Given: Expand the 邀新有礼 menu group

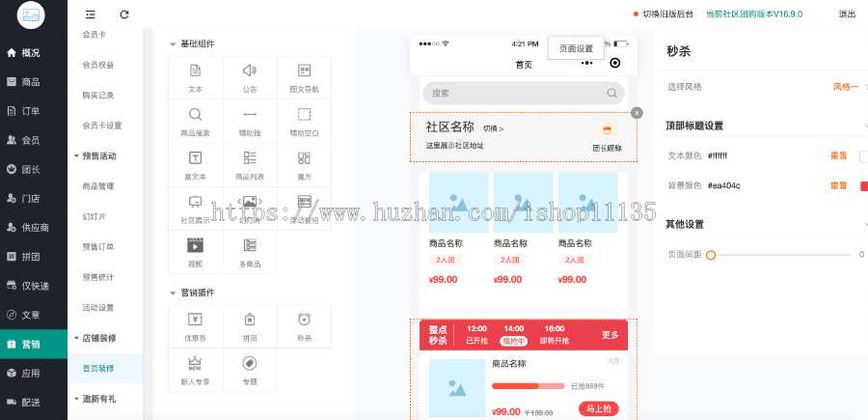Looking at the screenshot, I should 76,399.
